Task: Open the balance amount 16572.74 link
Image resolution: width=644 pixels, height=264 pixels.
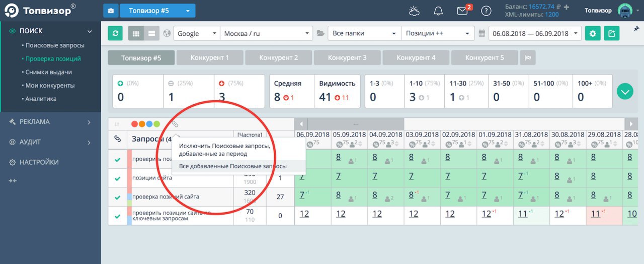Action: [541, 7]
